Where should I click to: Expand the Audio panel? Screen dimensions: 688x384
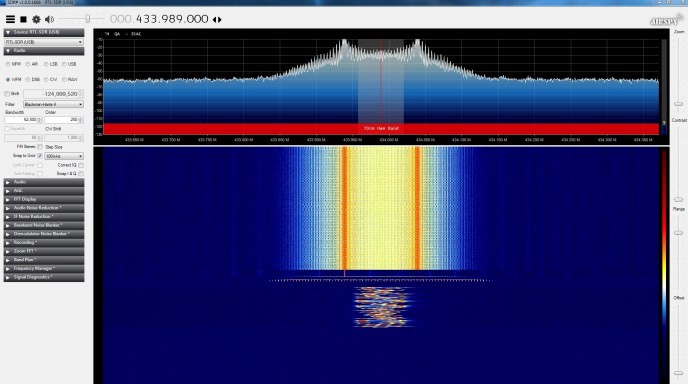[x=44, y=182]
